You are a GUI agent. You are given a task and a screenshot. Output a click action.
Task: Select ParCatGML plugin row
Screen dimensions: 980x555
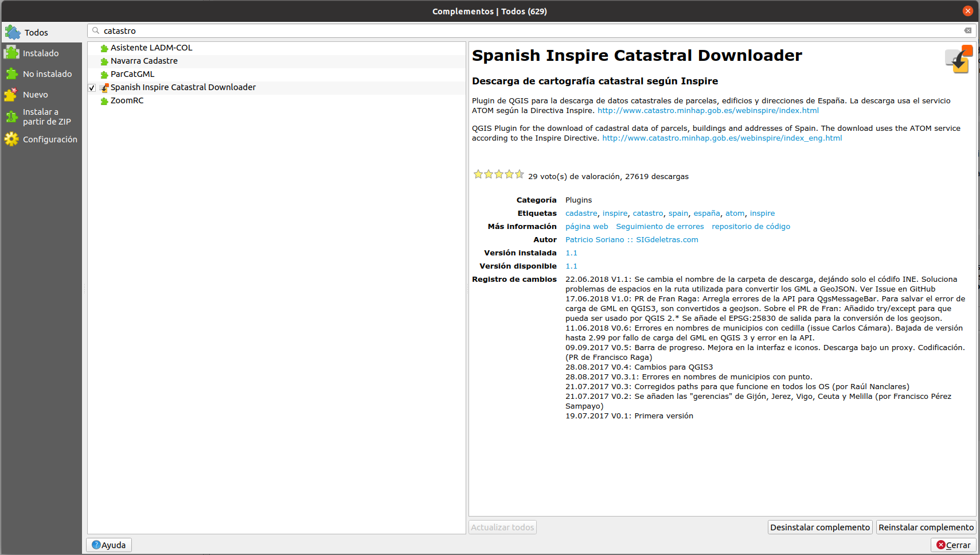tap(276, 74)
